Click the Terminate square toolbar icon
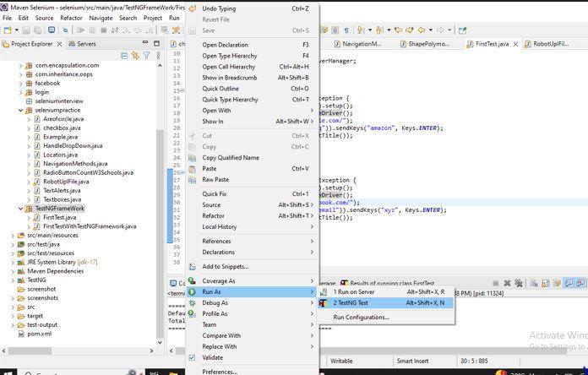588x375 pixels. (x=104, y=30)
